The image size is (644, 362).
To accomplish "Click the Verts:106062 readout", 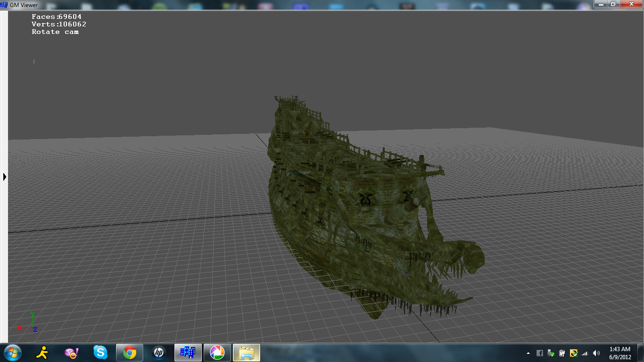I will point(59,24).
